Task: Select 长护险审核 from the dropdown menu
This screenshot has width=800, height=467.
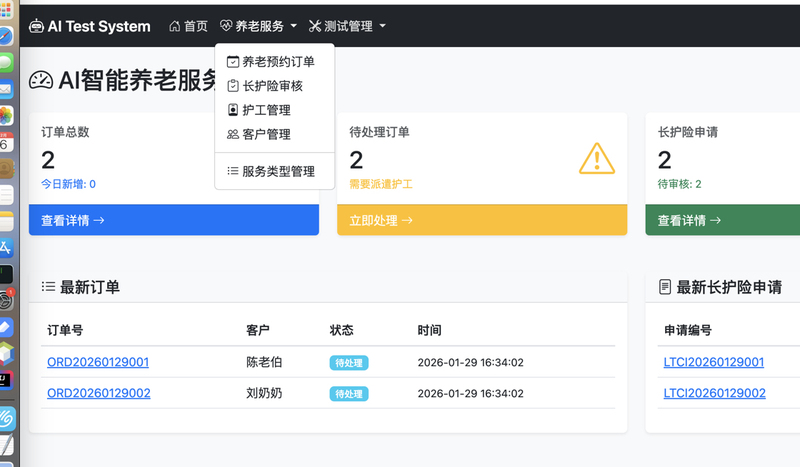Action: point(274,86)
